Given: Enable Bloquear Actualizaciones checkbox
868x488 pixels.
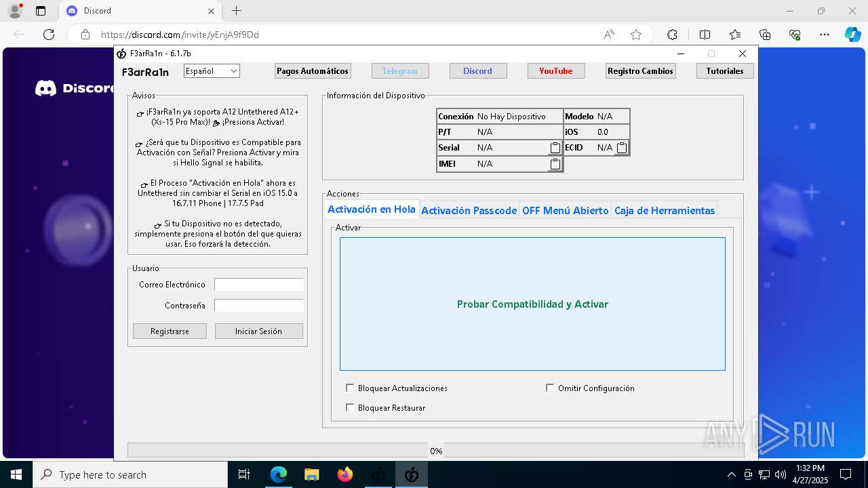Looking at the screenshot, I should click(x=350, y=388).
